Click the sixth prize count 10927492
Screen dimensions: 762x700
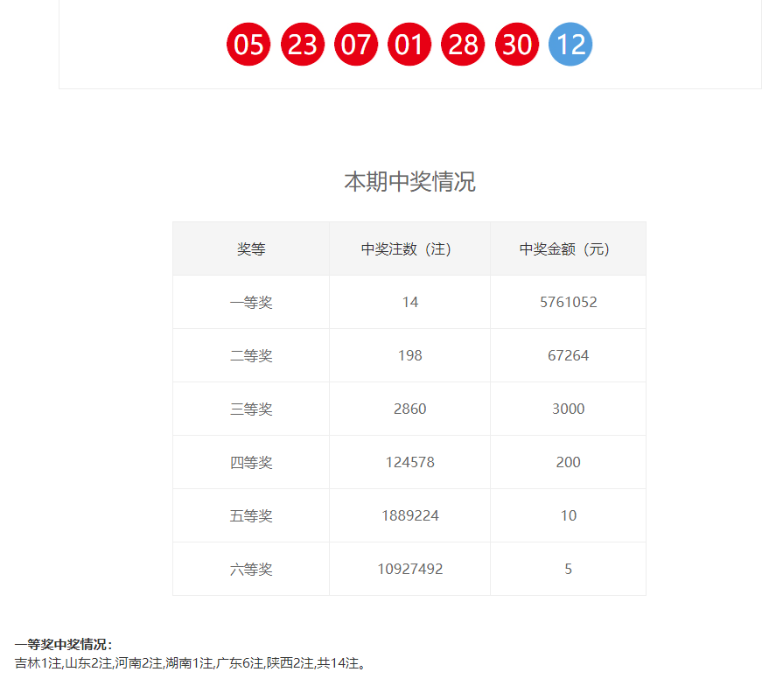coord(410,569)
